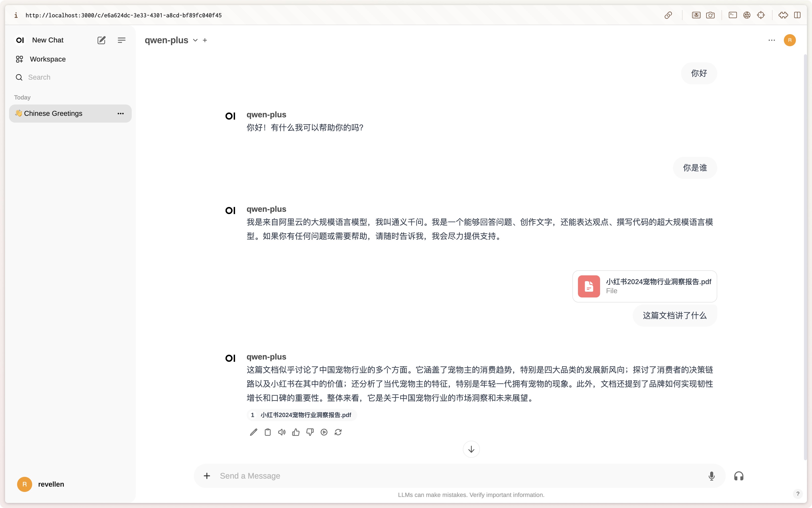Image resolution: width=812 pixels, height=508 pixels.
Task: Edit the last response with the pencil icon
Action: point(253,432)
